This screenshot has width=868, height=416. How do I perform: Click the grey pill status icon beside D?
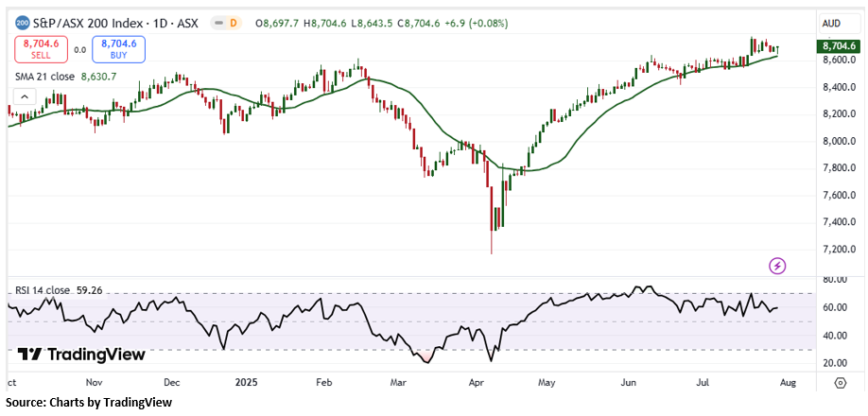(x=220, y=24)
